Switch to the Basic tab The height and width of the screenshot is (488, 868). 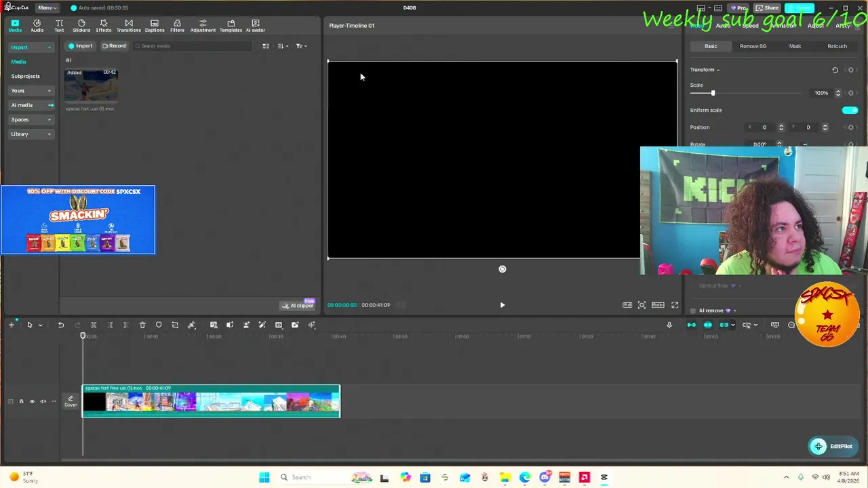click(711, 46)
